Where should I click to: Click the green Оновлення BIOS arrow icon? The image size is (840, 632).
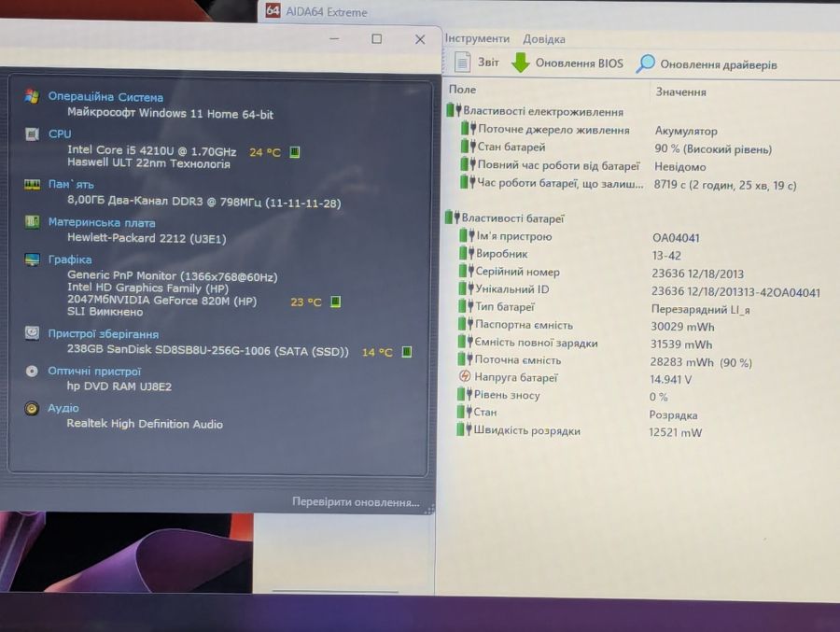point(520,63)
